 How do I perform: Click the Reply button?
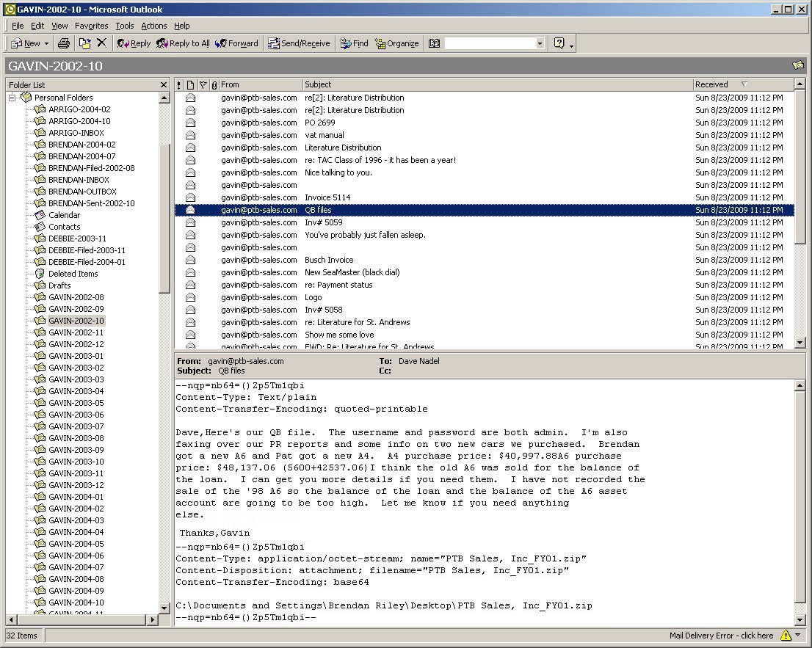pyautogui.click(x=134, y=43)
